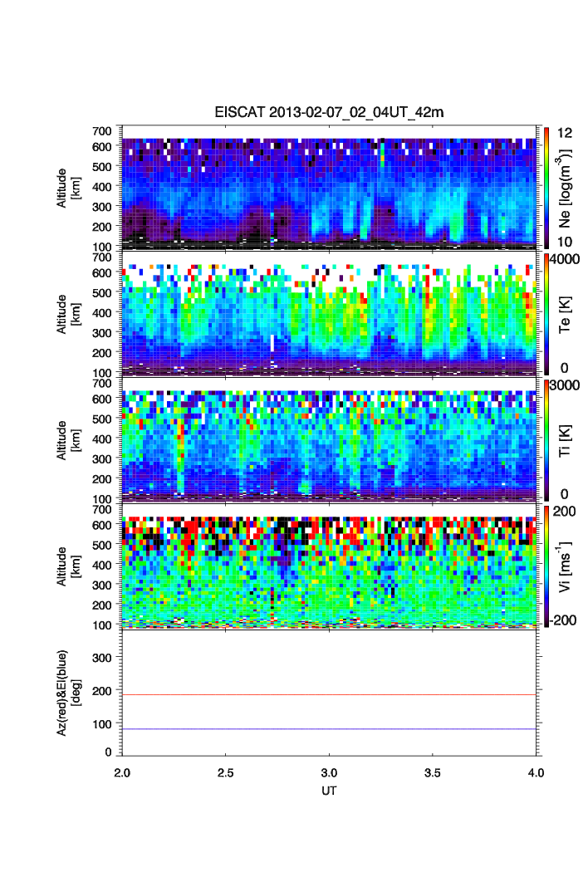The height and width of the screenshot is (882, 588).
Task: Click "100" altitude tick of Vi panel
Action: tap(102, 625)
